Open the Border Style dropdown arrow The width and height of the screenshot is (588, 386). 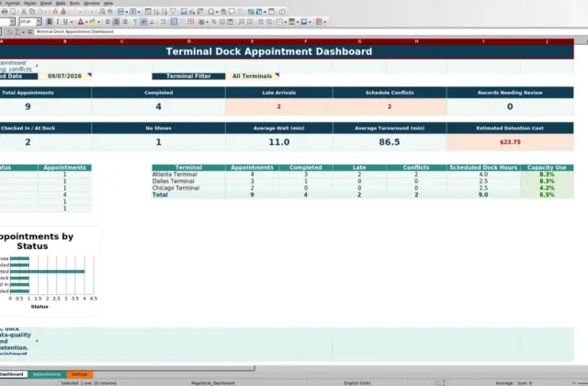point(298,22)
